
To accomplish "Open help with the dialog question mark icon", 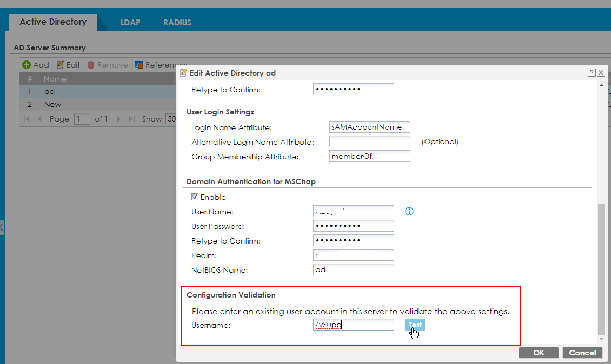I will pyautogui.click(x=592, y=73).
